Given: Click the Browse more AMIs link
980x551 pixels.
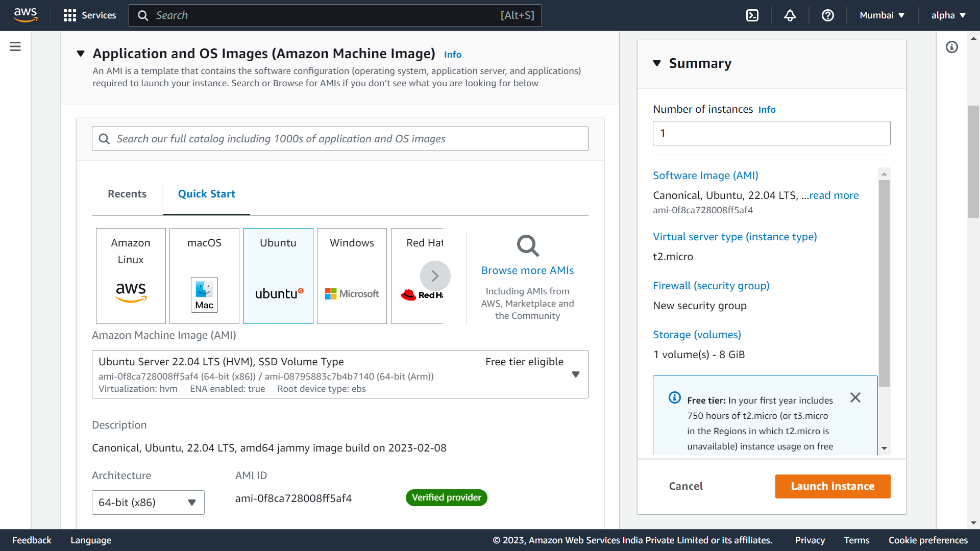Looking at the screenshot, I should point(527,270).
